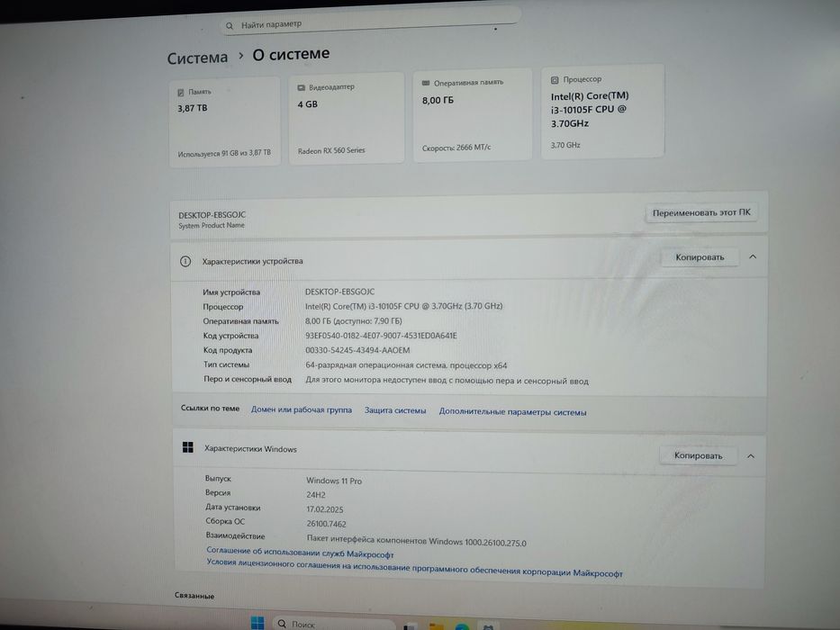This screenshot has width=840, height=630.
Task: Open File Explorer from the taskbar
Action: coord(436,626)
